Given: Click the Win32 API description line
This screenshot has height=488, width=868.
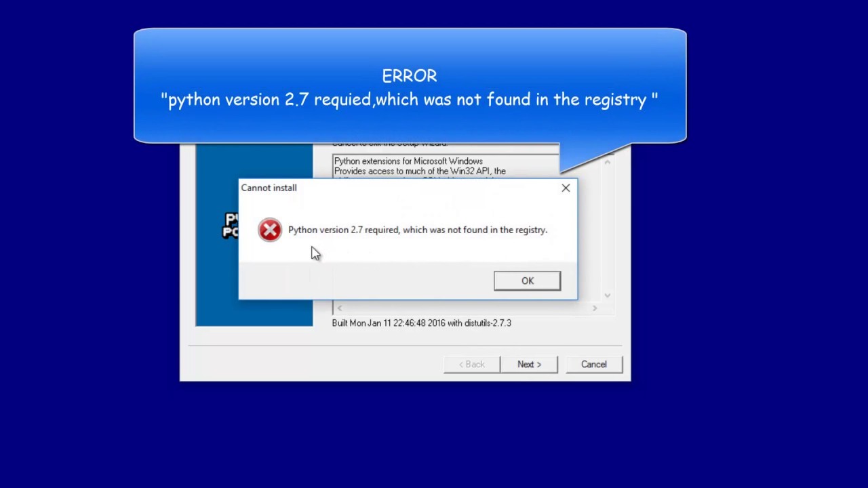Looking at the screenshot, I should (x=420, y=171).
